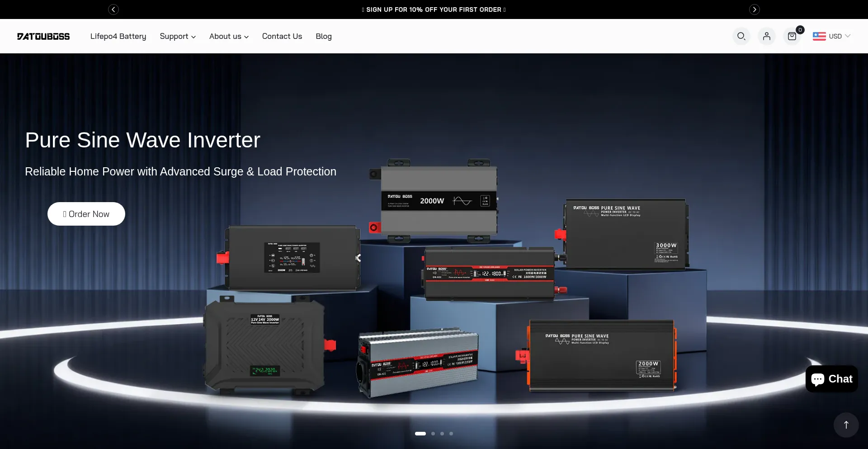
Task: Go to the Blog page
Action: point(323,36)
